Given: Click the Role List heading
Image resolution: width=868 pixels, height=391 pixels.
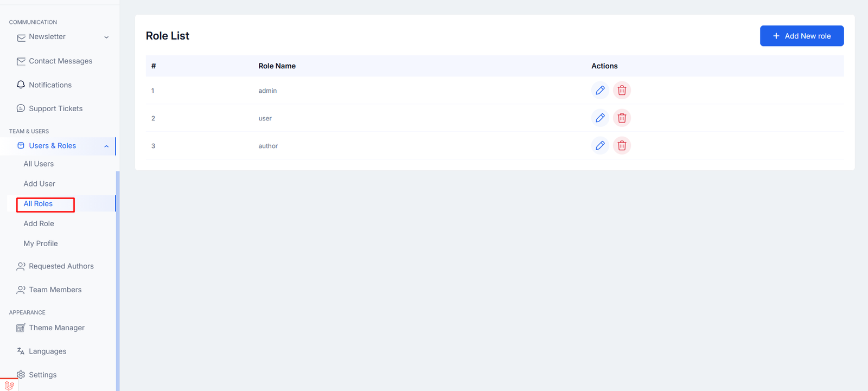Looking at the screenshot, I should [168, 36].
